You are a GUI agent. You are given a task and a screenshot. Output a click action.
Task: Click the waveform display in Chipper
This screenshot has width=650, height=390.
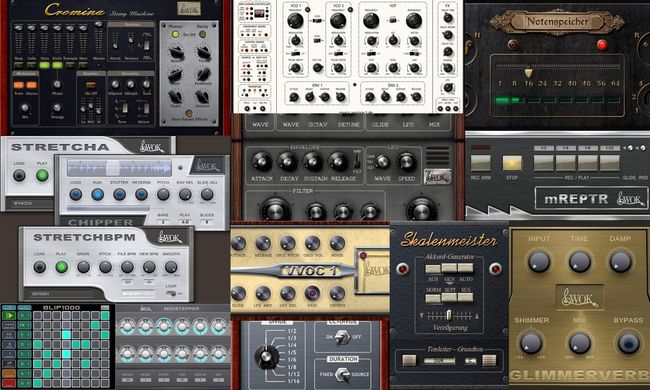click(x=119, y=168)
